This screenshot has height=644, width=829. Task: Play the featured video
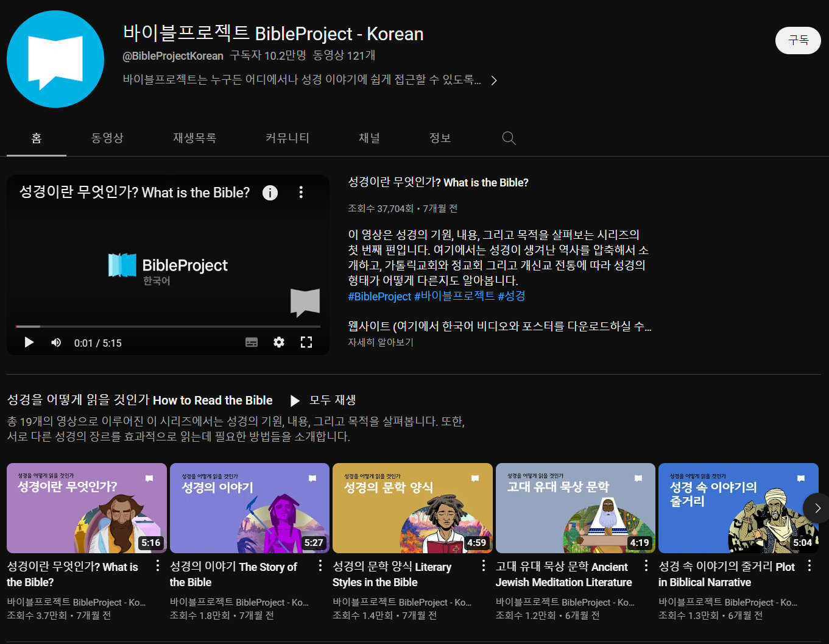[29, 342]
